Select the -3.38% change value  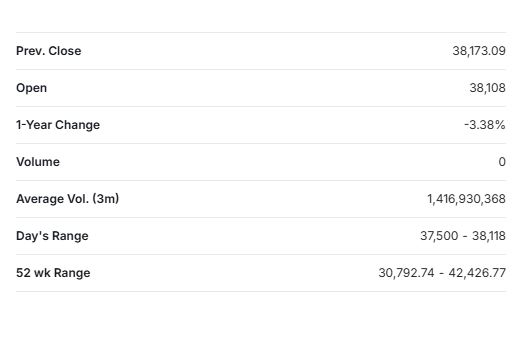click(x=484, y=125)
